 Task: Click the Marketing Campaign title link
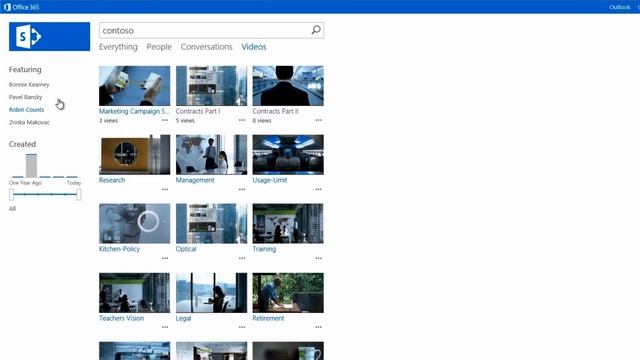click(x=134, y=111)
